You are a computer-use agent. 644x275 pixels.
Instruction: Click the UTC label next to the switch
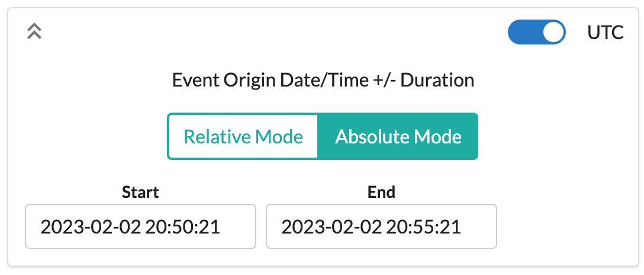(x=605, y=33)
